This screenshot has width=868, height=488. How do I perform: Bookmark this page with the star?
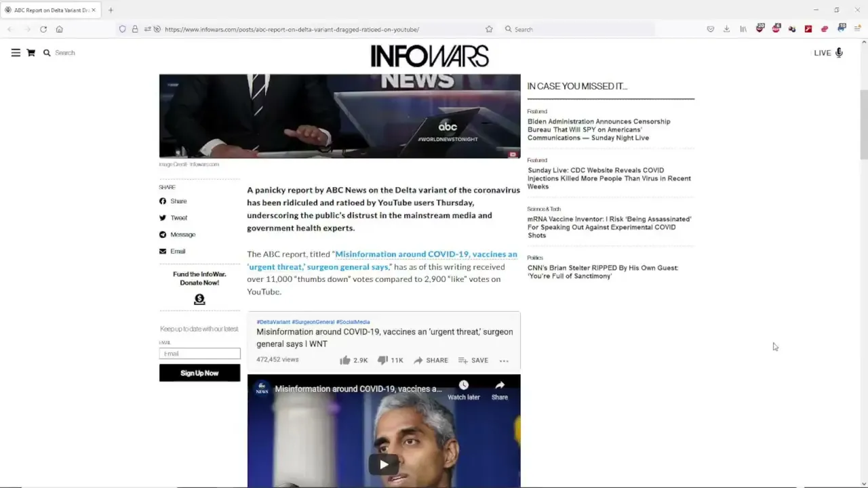pyautogui.click(x=489, y=29)
